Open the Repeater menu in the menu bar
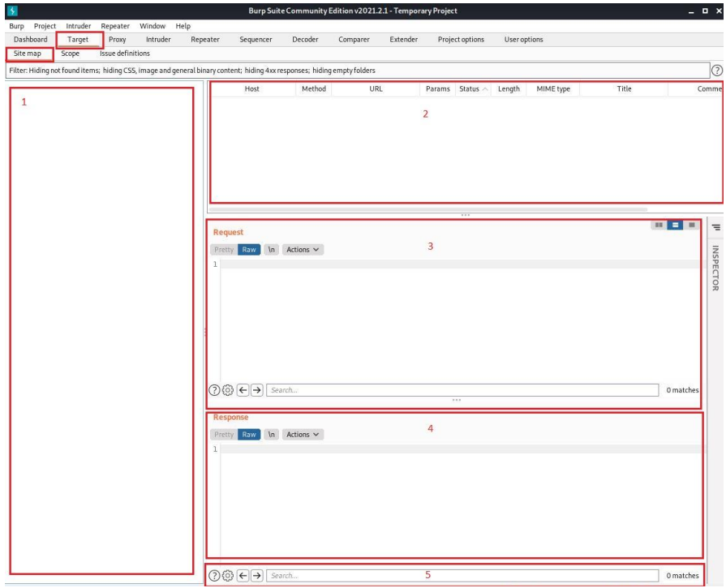The image size is (726, 588). tap(115, 26)
